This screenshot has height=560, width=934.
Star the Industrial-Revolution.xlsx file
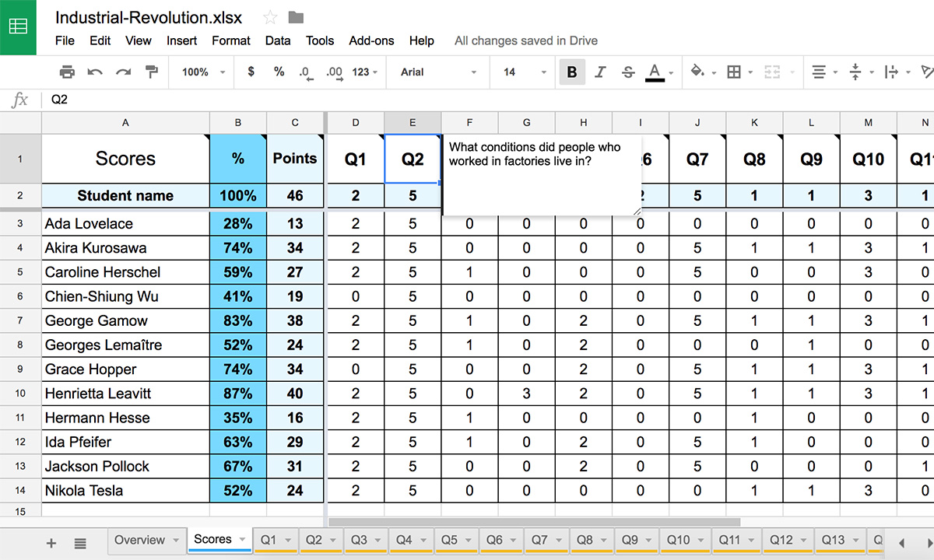point(269,17)
